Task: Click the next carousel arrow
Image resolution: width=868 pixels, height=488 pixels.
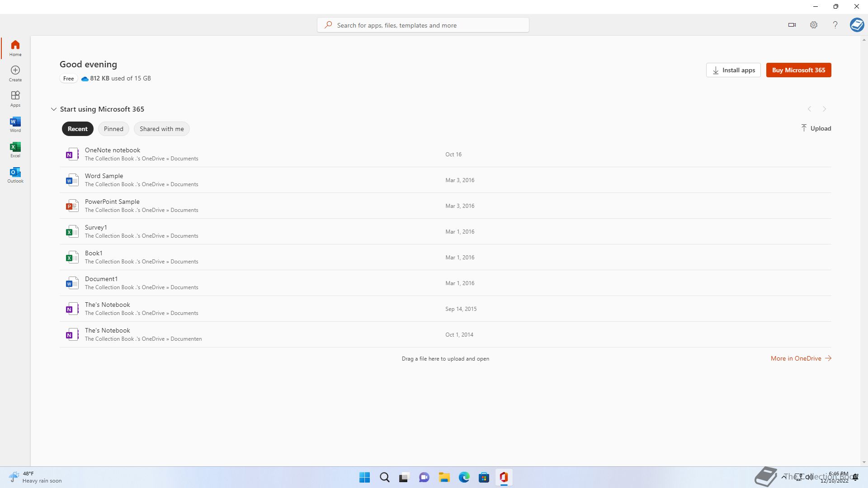Action: 824,109
